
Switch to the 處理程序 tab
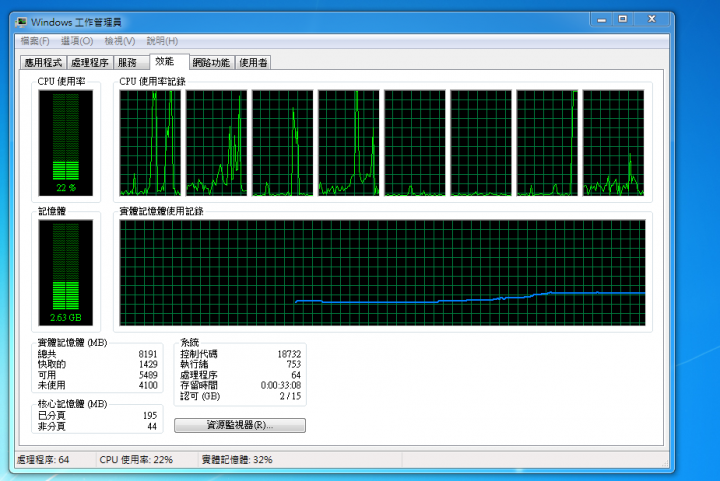[90, 62]
